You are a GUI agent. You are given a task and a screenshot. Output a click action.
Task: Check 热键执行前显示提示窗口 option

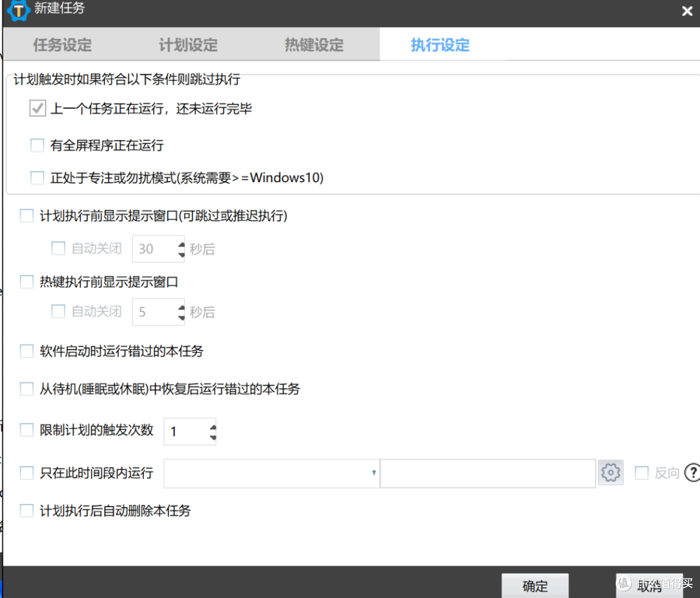click(x=27, y=281)
